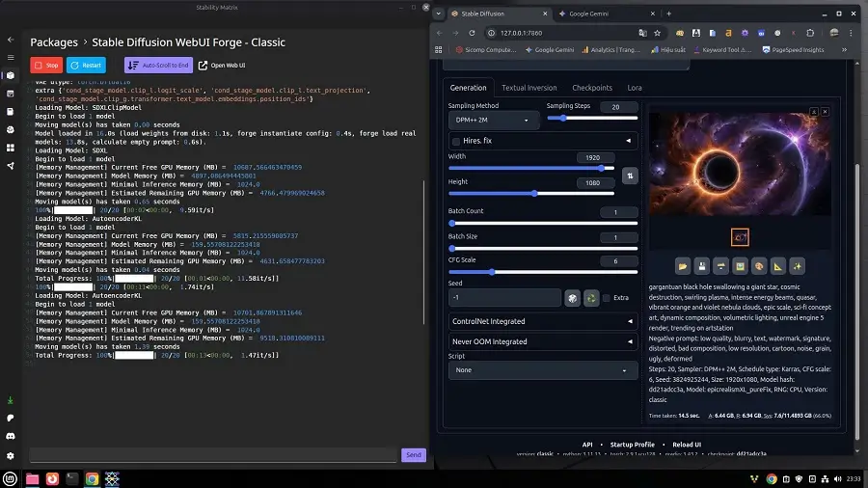868x488 pixels.
Task: Open the Script dropdown set to None
Action: pos(542,370)
